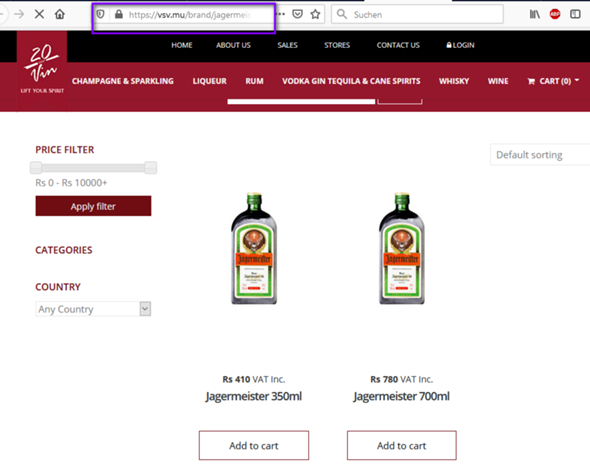Expand the CART (0) dropdown
590x474 pixels.
[x=553, y=81]
